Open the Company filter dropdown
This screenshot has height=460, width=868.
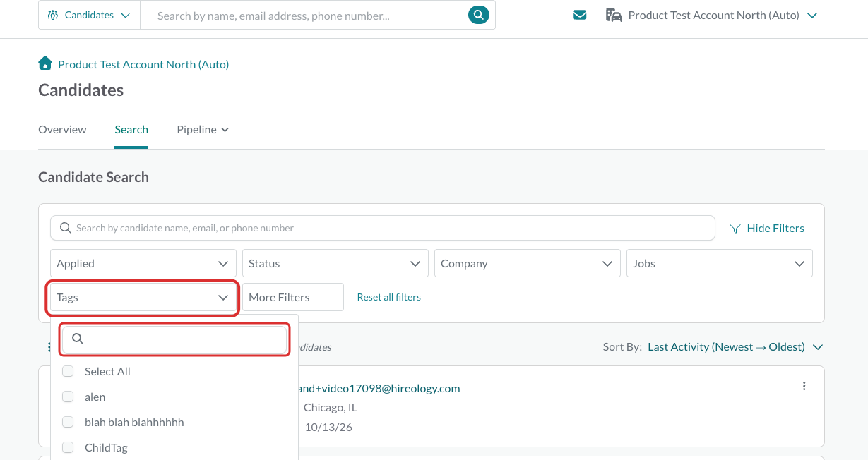click(528, 263)
